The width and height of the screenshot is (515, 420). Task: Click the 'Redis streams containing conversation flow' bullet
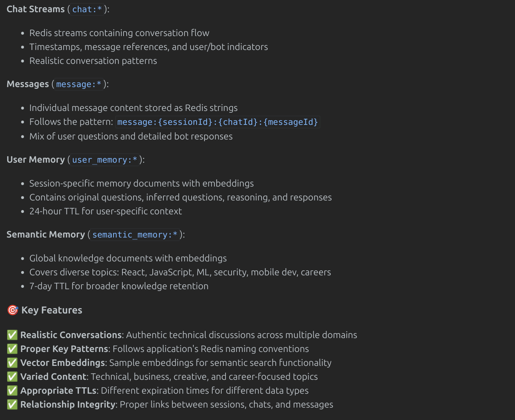click(119, 33)
